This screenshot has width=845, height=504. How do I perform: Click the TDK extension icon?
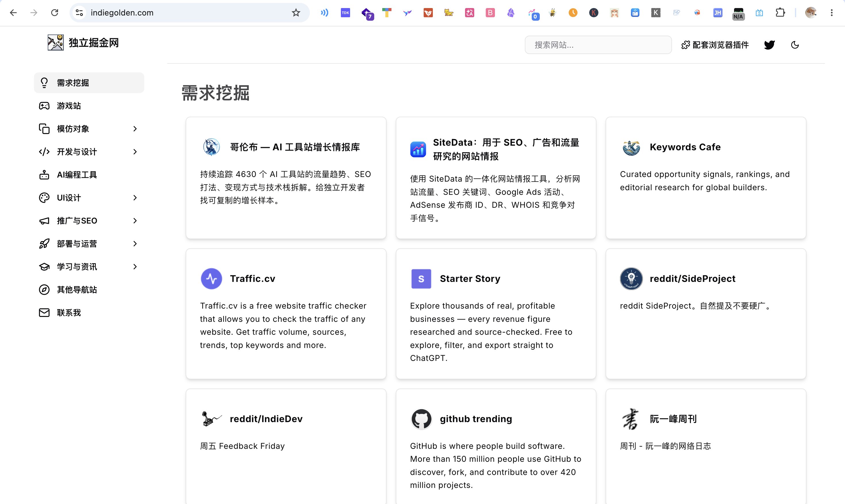[345, 13]
